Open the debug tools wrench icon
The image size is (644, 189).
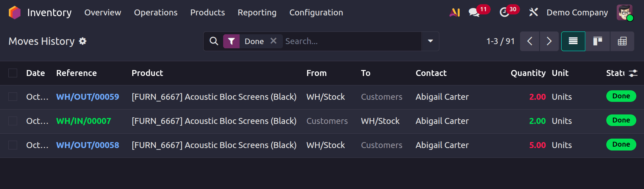coord(533,13)
